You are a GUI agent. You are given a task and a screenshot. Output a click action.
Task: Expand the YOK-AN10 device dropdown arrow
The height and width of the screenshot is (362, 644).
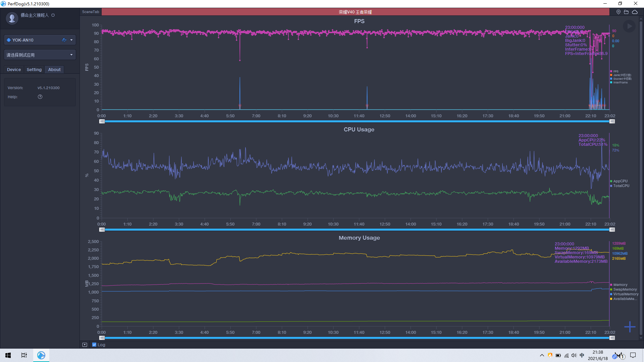click(x=71, y=40)
